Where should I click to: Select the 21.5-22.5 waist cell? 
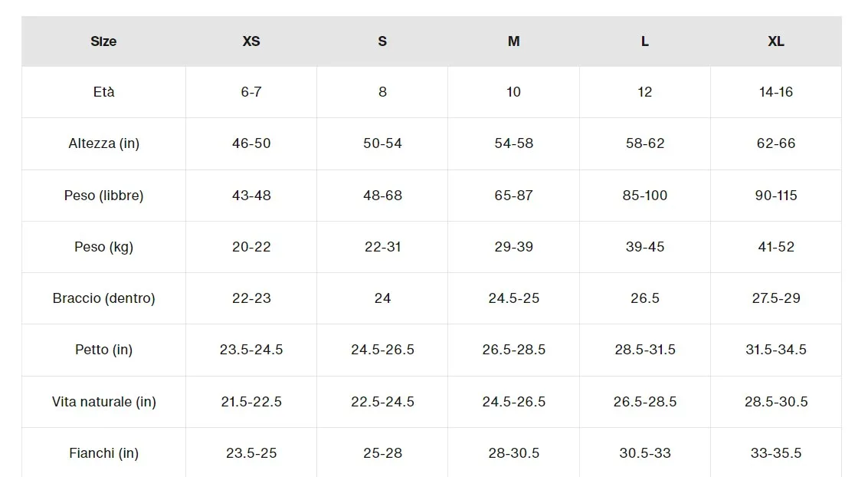click(x=251, y=402)
